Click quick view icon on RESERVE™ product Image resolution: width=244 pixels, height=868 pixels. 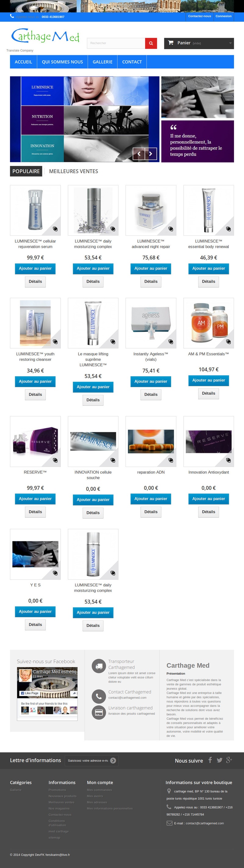(55, 460)
